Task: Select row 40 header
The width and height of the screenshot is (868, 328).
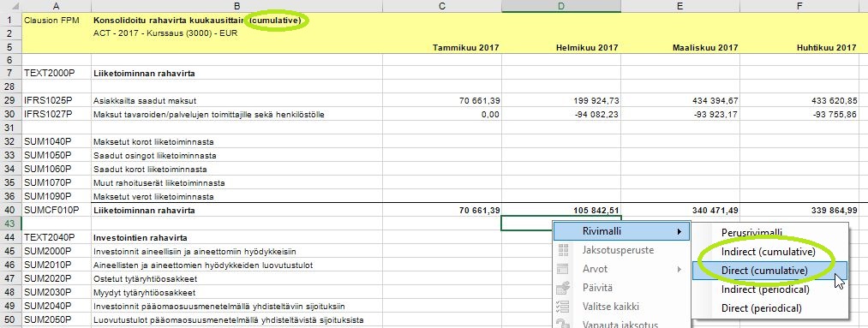Action: pyautogui.click(x=11, y=210)
